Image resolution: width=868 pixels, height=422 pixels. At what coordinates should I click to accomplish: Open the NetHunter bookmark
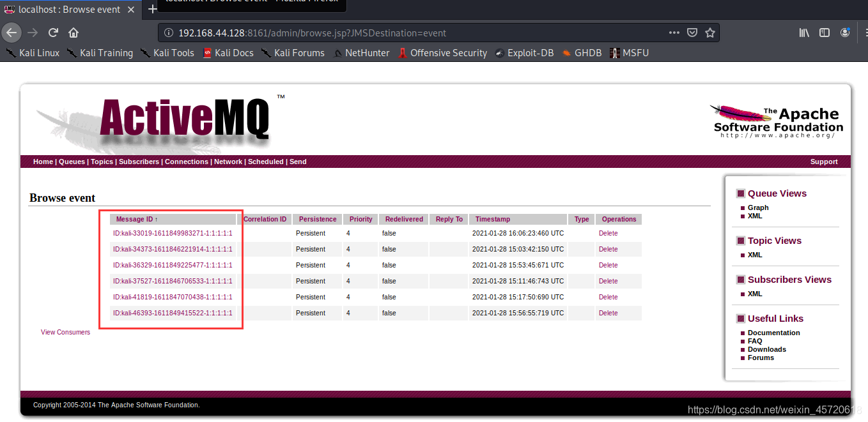[x=361, y=53]
